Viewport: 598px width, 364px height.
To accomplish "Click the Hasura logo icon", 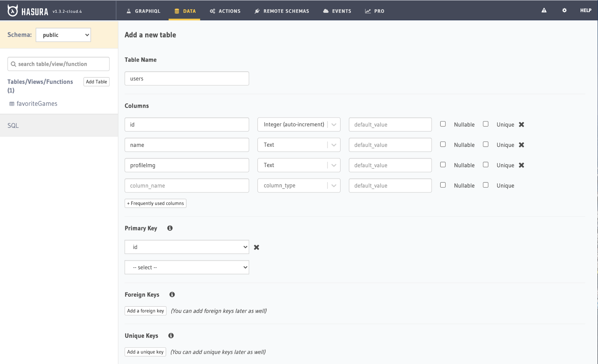I will (12, 10).
